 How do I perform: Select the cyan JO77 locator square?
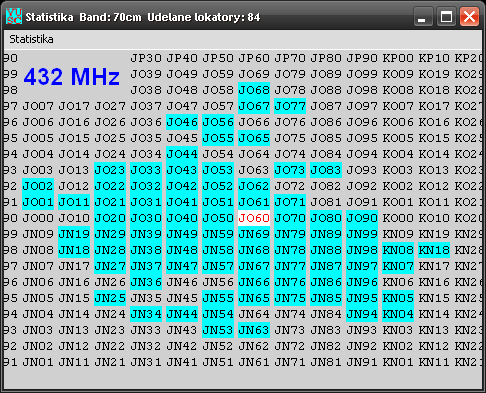point(290,106)
